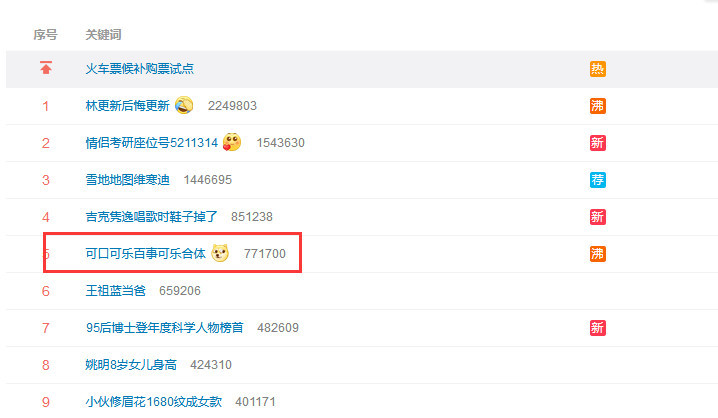
Task: Click the orange 热 badge on the top row
Action: click(598, 69)
